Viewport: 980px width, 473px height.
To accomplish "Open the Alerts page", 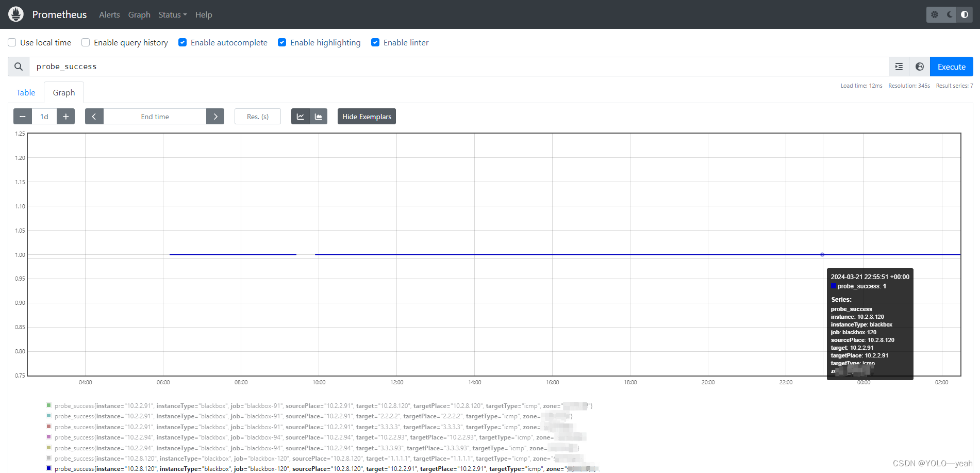I will pyautogui.click(x=109, y=14).
